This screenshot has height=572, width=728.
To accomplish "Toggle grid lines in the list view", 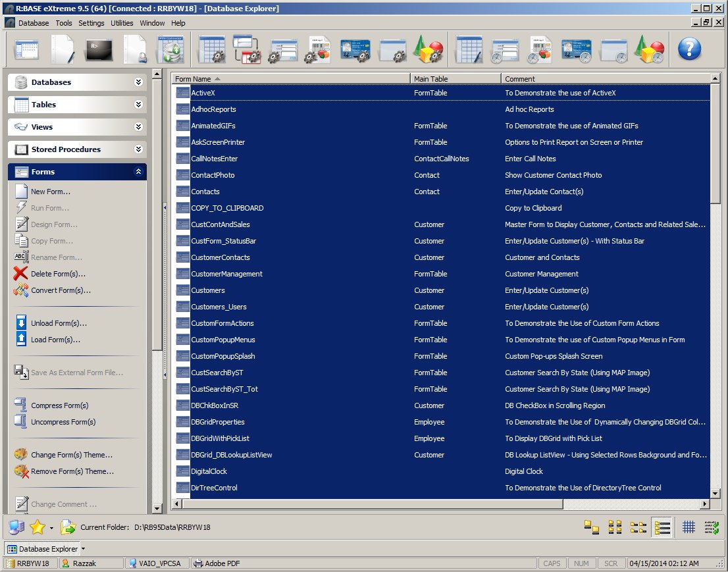I will tap(689, 527).
